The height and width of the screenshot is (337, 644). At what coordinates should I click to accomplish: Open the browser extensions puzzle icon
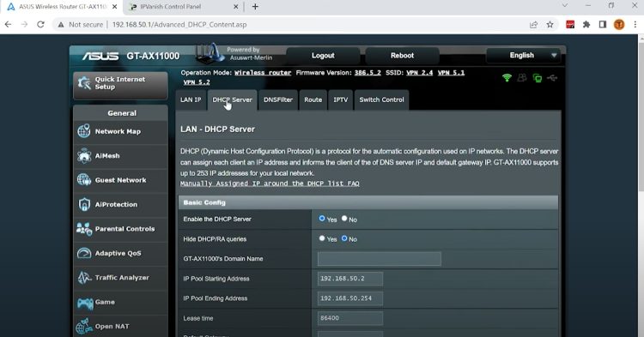pyautogui.click(x=586, y=25)
